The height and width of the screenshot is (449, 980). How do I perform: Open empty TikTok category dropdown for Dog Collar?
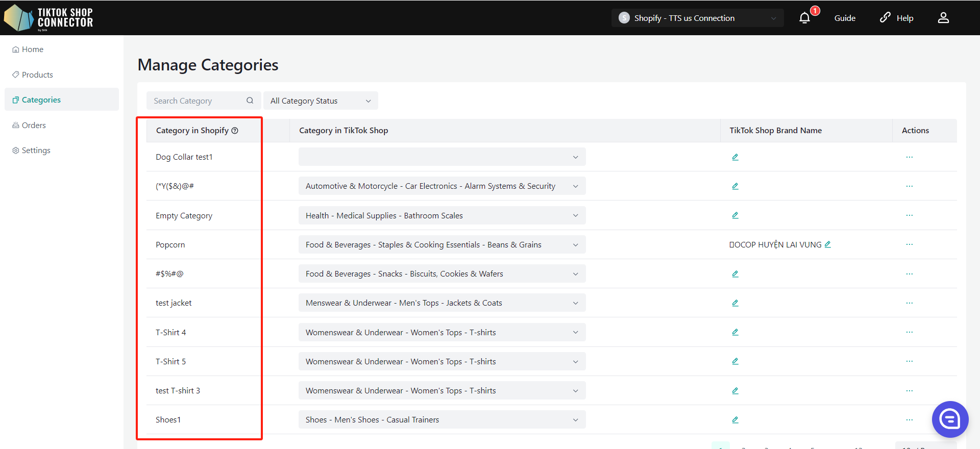(x=442, y=157)
